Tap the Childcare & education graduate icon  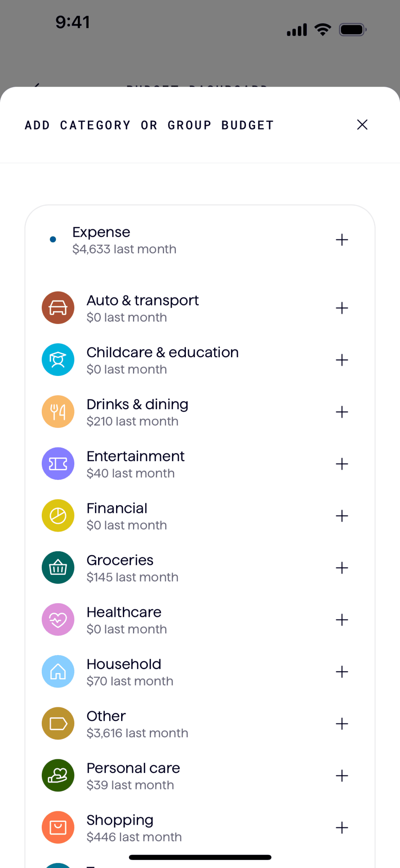[x=58, y=360]
